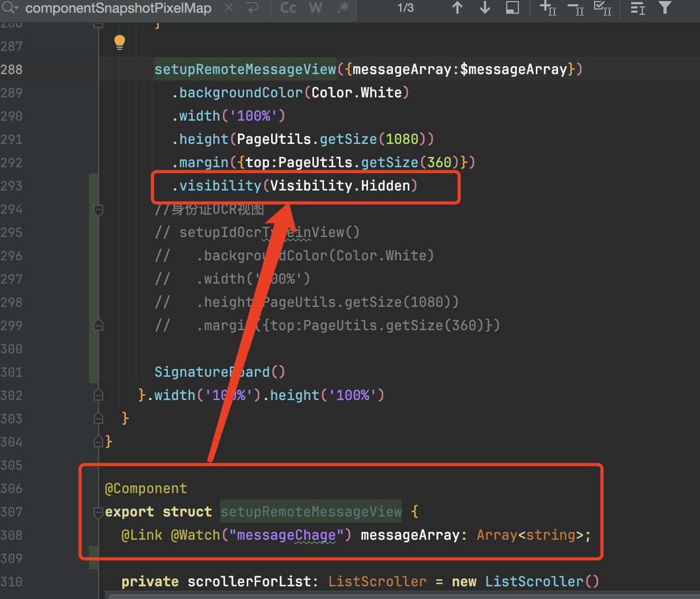
Task: Click the 1/3 match counter
Action: click(406, 8)
